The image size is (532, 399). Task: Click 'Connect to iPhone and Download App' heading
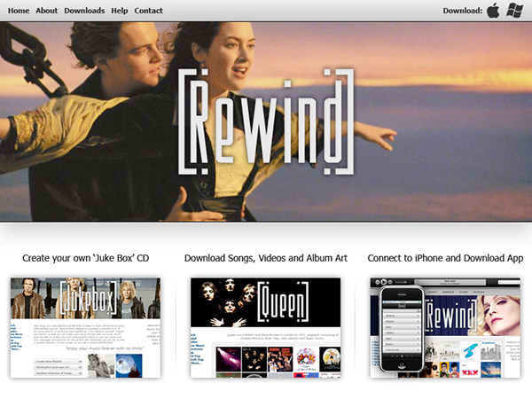coord(445,258)
